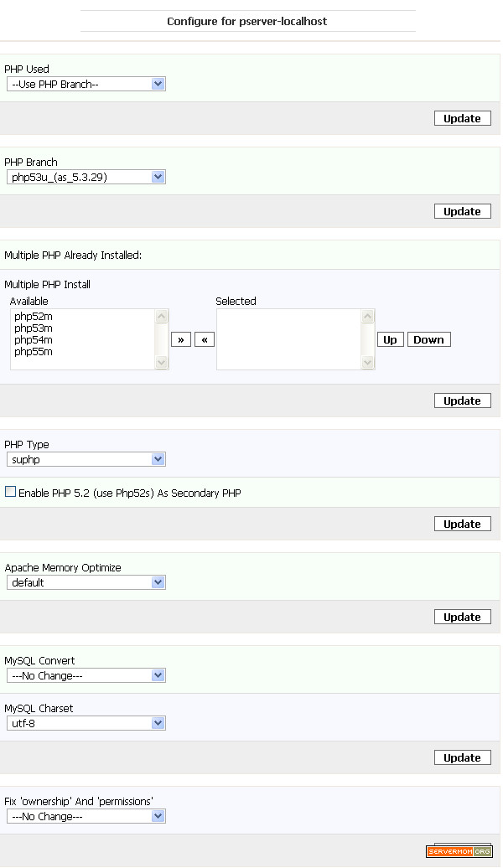This screenshot has width=503, height=868.
Task: Click the Up button beside Selected list
Action: point(390,339)
